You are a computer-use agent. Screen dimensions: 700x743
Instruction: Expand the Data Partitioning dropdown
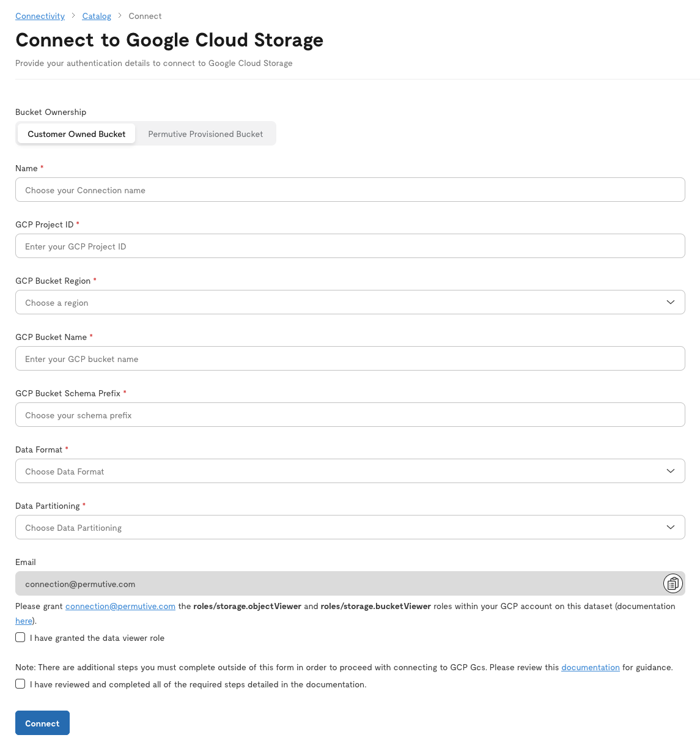(x=350, y=527)
